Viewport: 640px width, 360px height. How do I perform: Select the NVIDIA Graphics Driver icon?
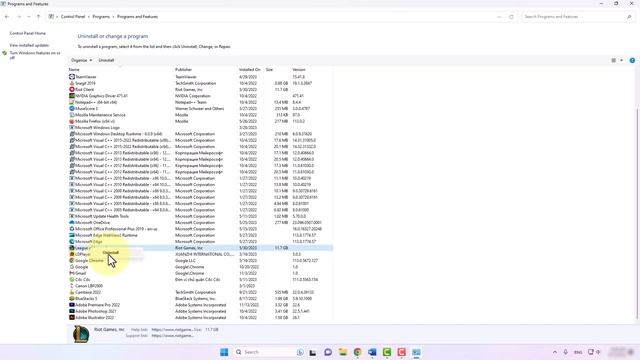point(72,96)
